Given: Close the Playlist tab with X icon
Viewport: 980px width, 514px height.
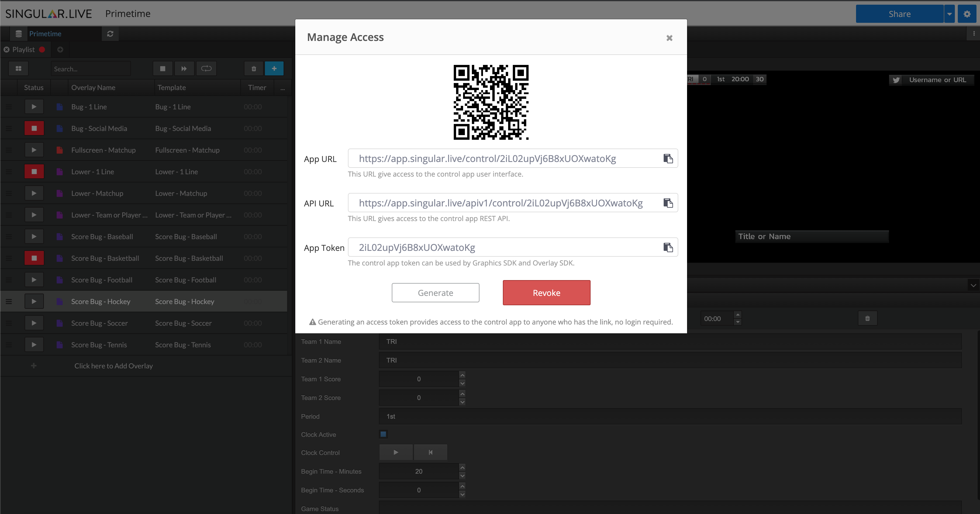Looking at the screenshot, I should (x=6, y=49).
